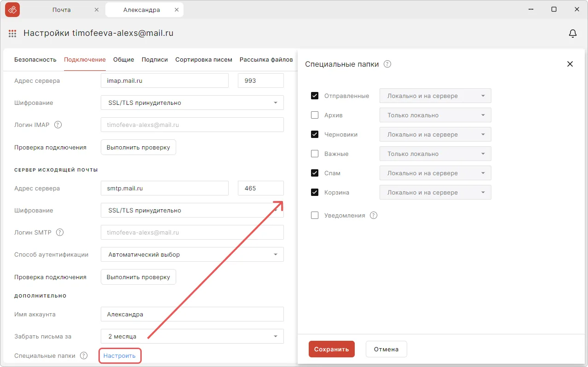
Task: Click help icon next to Специальные папки title
Action: click(387, 64)
